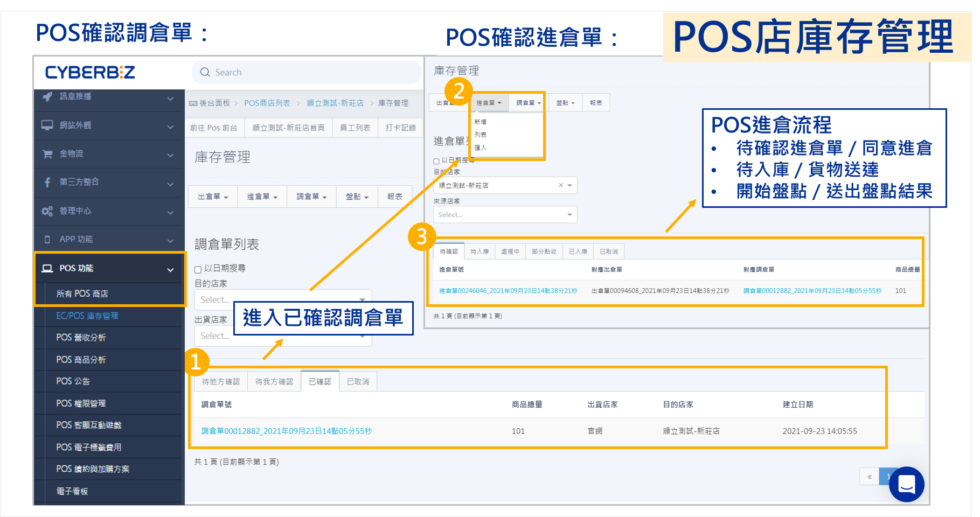This screenshot has height=517, width=980.
Task: Expand the 管理中心 sidebar section
Action: click(170, 213)
